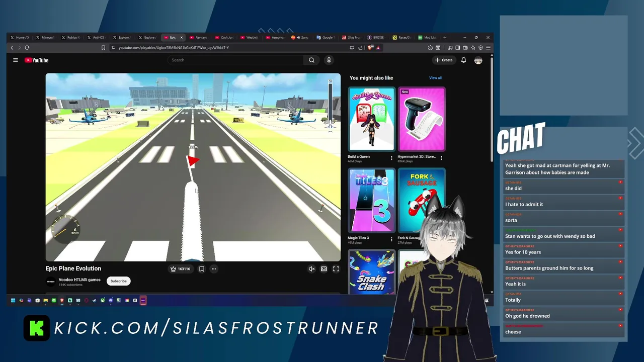The image size is (644, 362).
Task: Go to the YouTube home logo
Action: pyautogui.click(x=36, y=60)
